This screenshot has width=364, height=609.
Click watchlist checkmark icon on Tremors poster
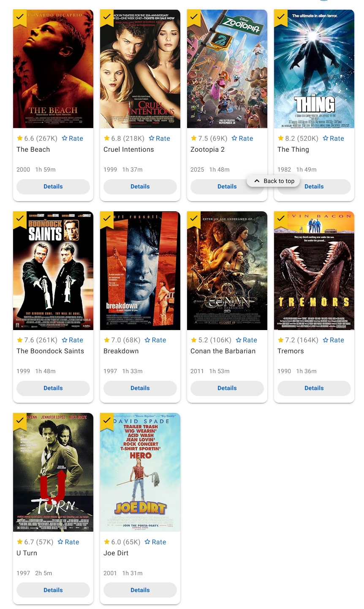click(x=281, y=219)
